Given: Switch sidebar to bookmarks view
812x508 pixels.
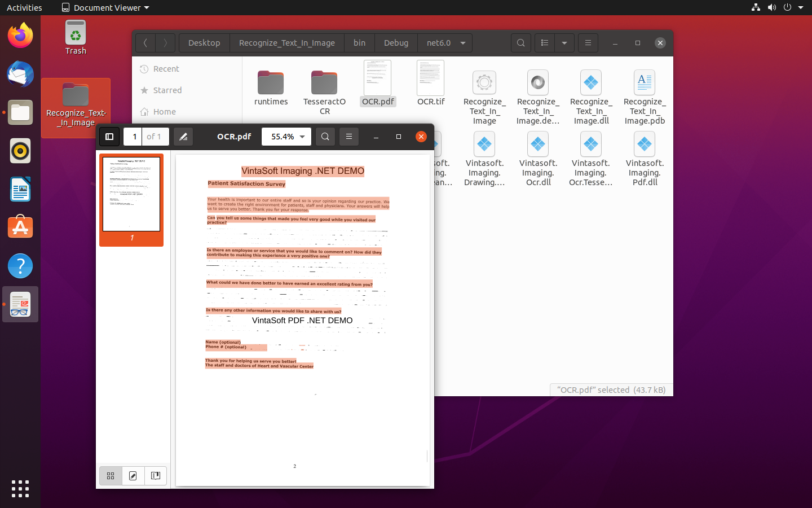Looking at the screenshot, I should 156,476.
